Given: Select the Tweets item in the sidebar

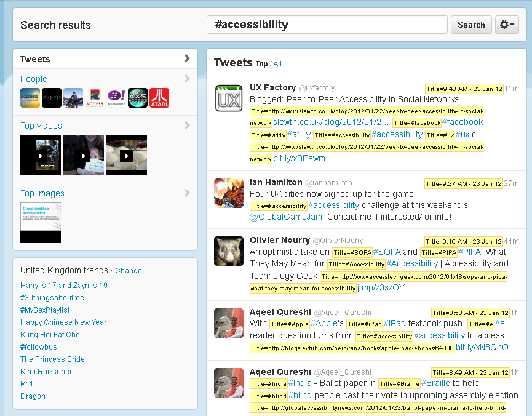Looking at the screenshot, I should coord(36,59).
